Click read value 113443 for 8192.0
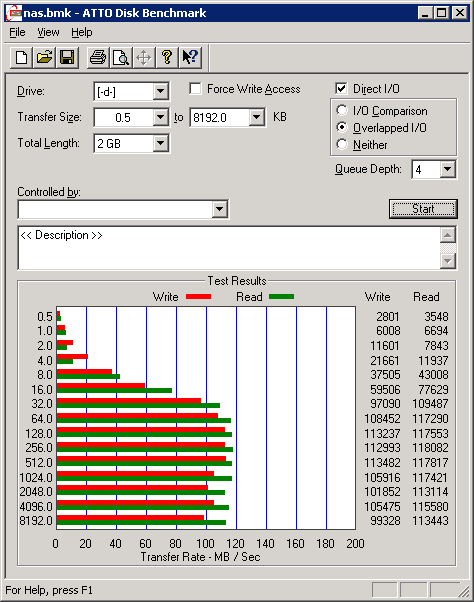Screen dimensions: 474x602 [430, 521]
